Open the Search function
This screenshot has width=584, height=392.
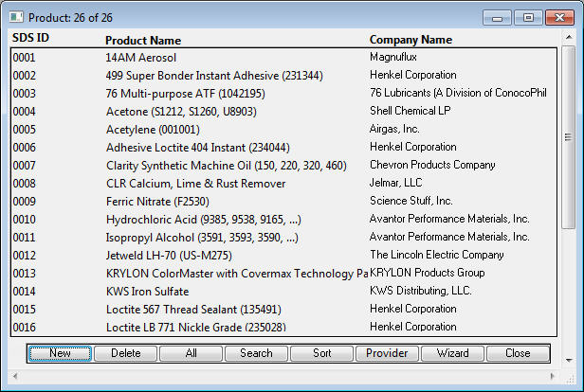tap(256, 353)
